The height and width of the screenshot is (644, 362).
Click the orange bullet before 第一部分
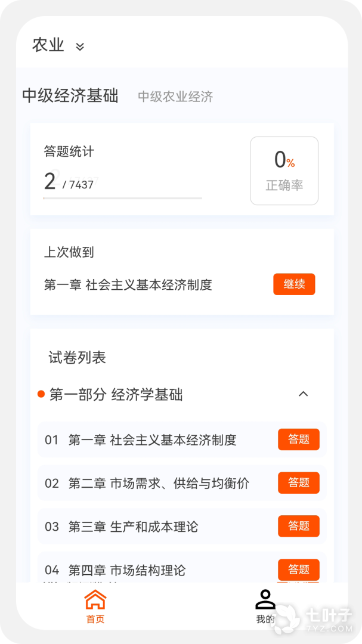coord(41,394)
